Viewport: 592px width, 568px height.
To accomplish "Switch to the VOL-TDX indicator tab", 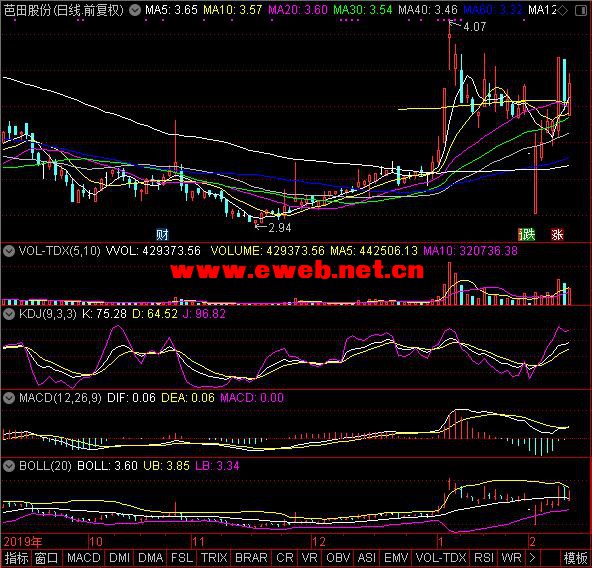I will 441,558.
